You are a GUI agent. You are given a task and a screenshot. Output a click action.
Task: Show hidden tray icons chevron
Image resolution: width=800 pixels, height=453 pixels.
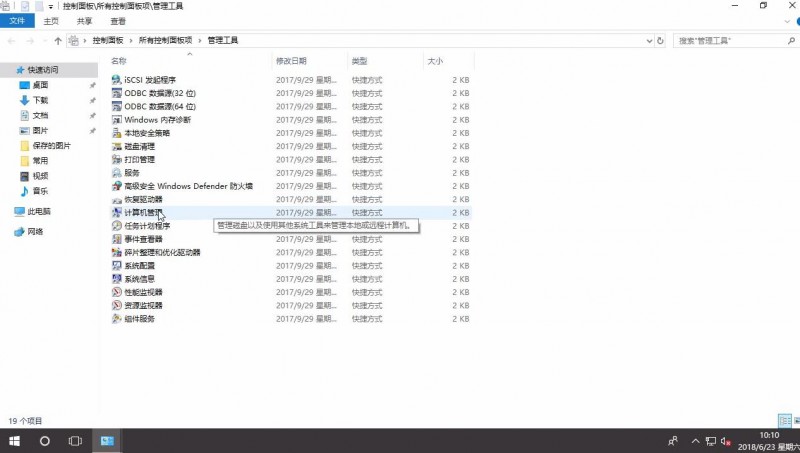pos(695,441)
